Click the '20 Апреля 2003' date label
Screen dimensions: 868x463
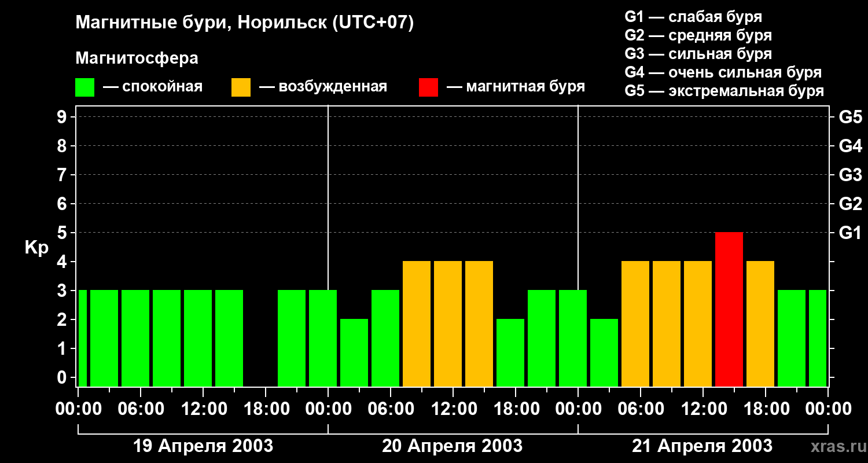(453, 446)
